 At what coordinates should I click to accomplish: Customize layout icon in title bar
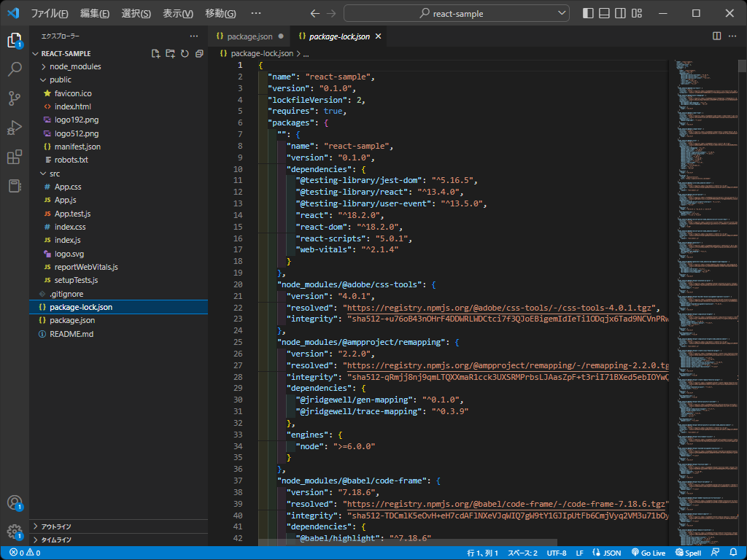click(637, 13)
